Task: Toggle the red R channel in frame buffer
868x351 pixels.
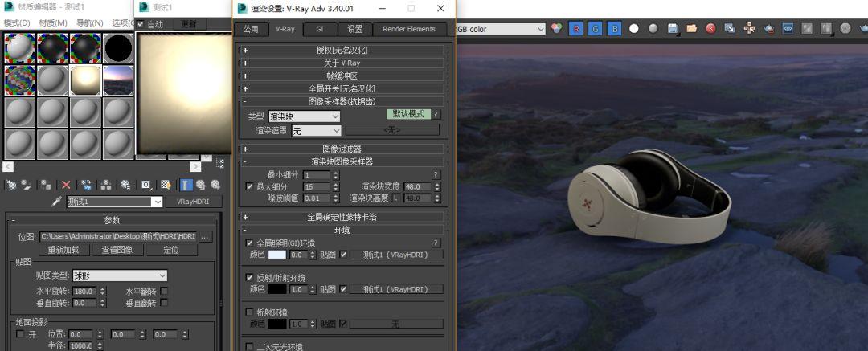Action: tap(576, 29)
